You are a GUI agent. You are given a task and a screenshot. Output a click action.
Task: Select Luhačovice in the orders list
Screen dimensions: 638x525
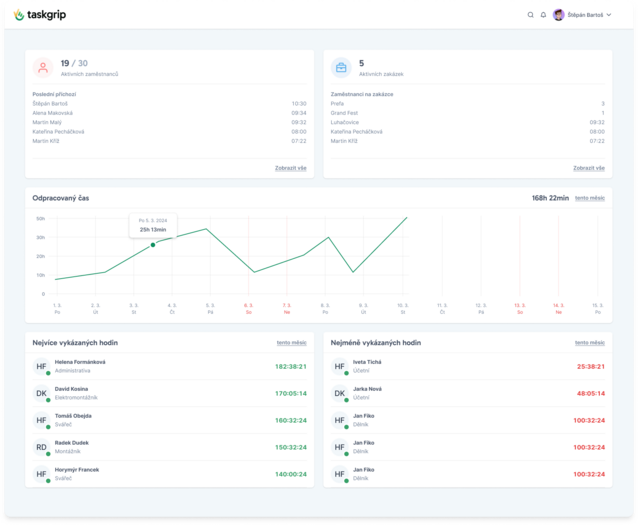click(x=345, y=122)
